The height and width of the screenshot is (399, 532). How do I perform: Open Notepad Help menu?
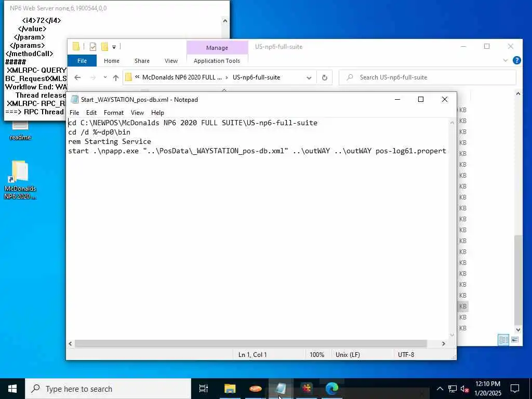point(157,113)
